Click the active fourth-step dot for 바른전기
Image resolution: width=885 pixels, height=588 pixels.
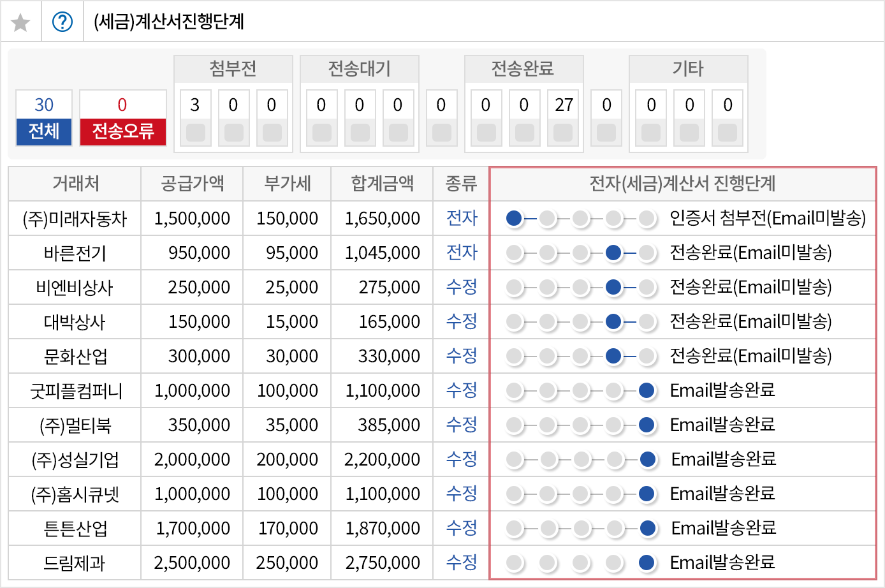pos(613,253)
